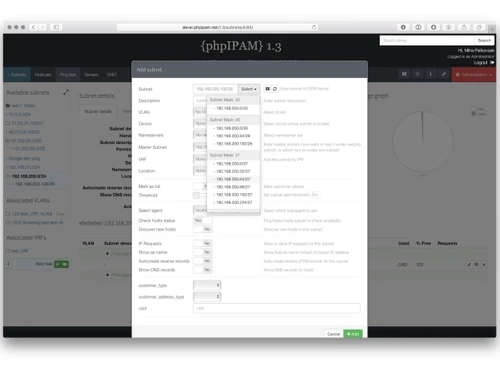Click the wrench tools icon
The width and height of the screenshot is (500, 375).
click(x=443, y=74)
